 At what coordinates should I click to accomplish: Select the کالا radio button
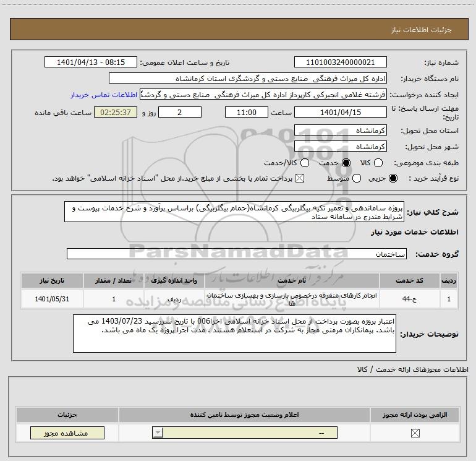[x=378, y=163]
